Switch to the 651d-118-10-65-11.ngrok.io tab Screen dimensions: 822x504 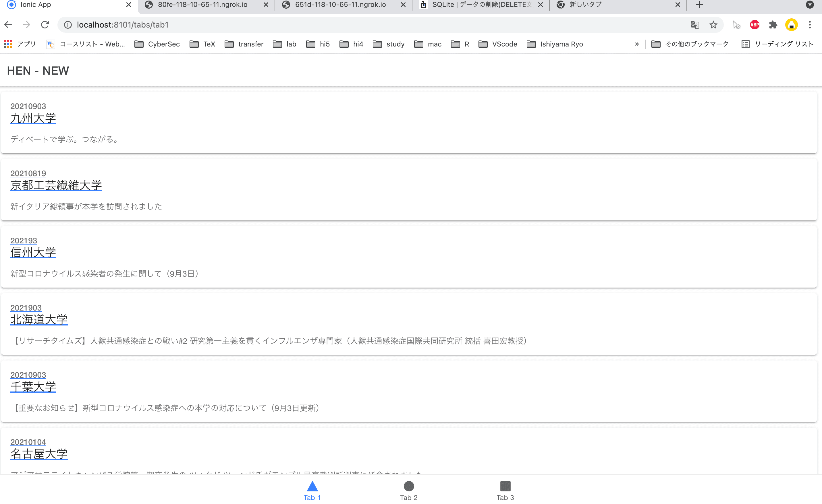(x=340, y=5)
